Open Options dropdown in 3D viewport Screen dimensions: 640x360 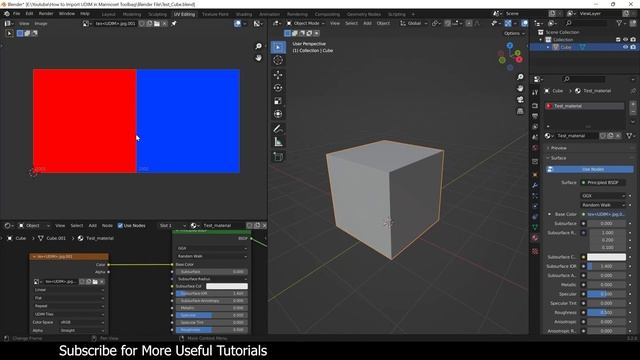[x=514, y=33]
